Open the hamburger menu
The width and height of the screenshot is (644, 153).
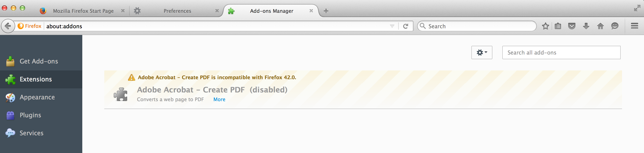pyautogui.click(x=634, y=26)
